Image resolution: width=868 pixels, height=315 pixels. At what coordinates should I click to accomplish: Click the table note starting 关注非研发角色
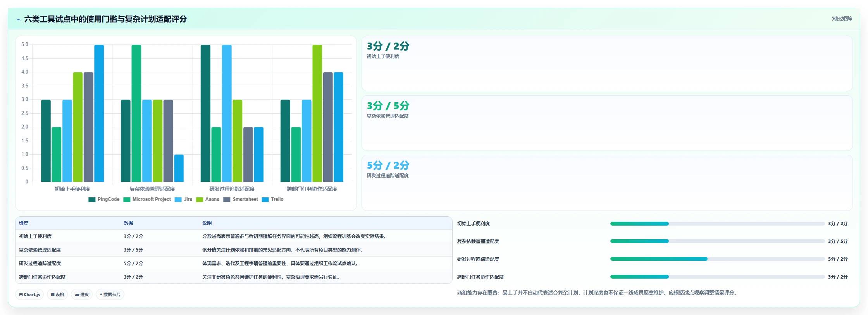pyautogui.click(x=272, y=277)
